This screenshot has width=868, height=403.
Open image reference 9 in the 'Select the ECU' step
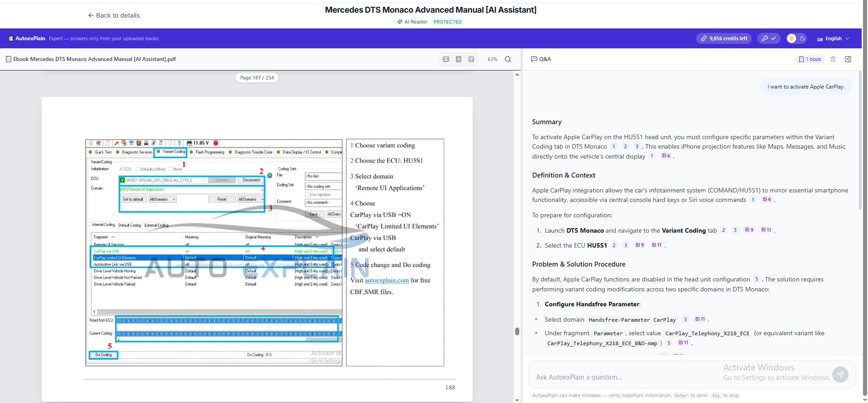pos(640,245)
